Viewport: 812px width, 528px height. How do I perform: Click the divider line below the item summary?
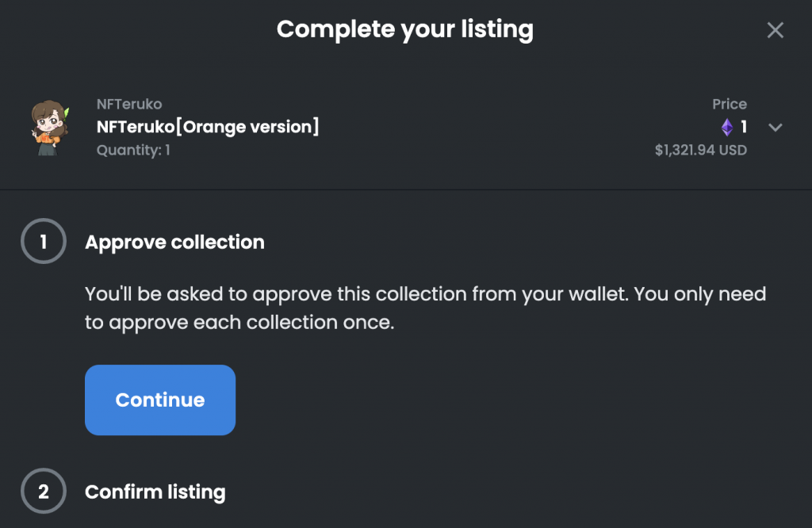point(406,190)
